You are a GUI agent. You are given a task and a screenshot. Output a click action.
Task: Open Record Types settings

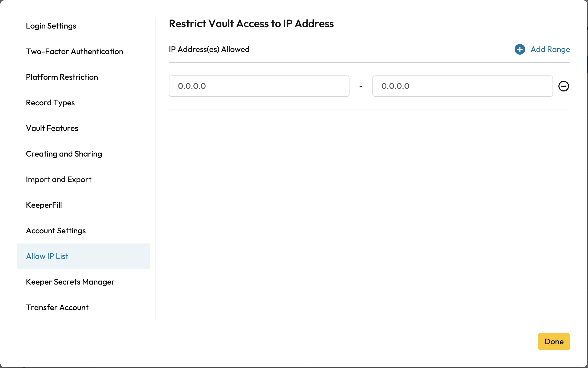tap(50, 103)
